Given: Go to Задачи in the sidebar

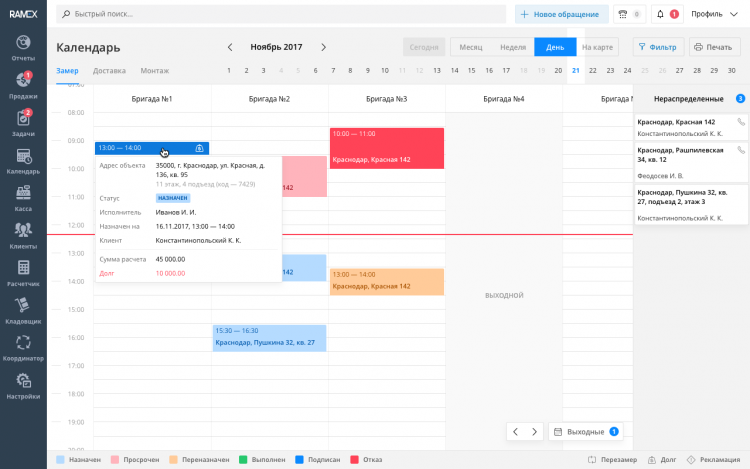Looking at the screenshot, I should pyautogui.click(x=23, y=122).
